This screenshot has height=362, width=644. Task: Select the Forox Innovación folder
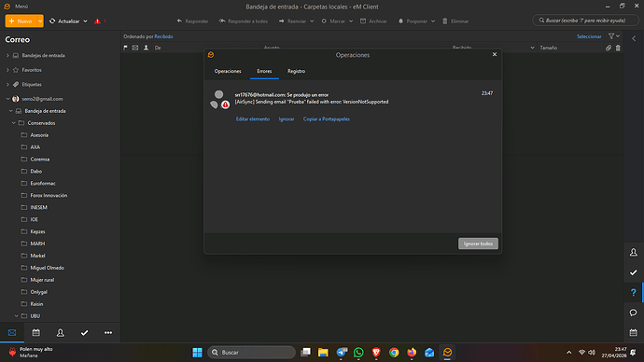click(49, 195)
